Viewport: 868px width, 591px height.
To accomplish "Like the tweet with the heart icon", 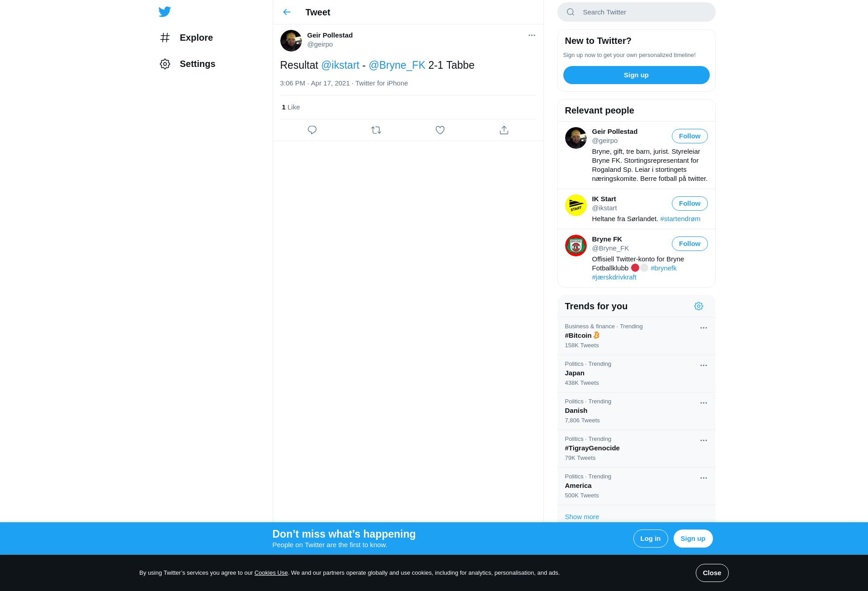I will (x=440, y=130).
